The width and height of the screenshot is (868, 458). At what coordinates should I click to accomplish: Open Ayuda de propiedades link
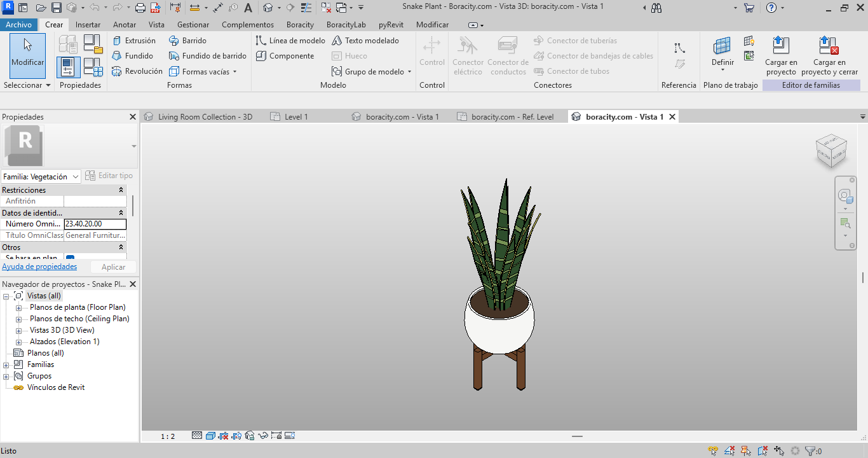39,267
